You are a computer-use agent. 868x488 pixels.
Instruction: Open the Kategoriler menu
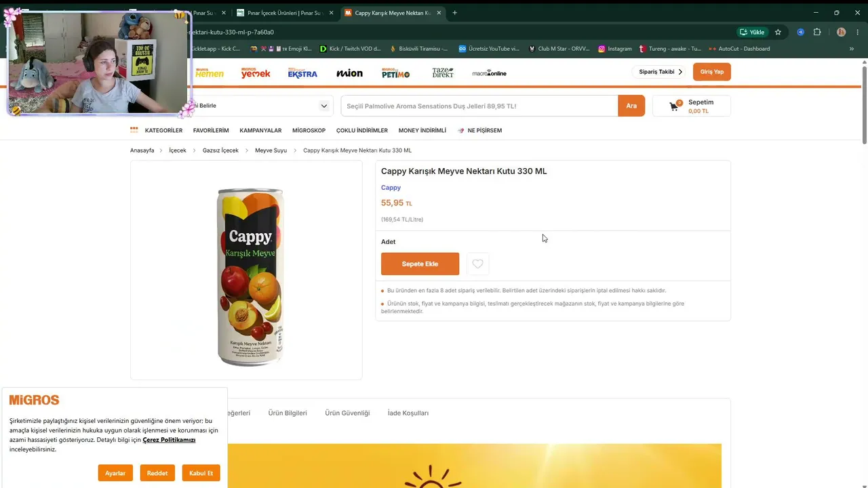point(163,130)
